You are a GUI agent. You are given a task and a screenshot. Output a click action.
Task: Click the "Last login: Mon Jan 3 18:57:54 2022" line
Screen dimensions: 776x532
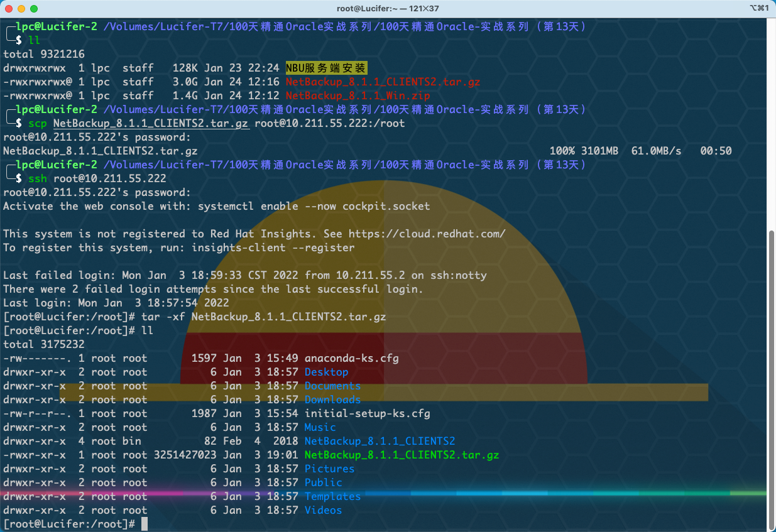pos(116,303)
